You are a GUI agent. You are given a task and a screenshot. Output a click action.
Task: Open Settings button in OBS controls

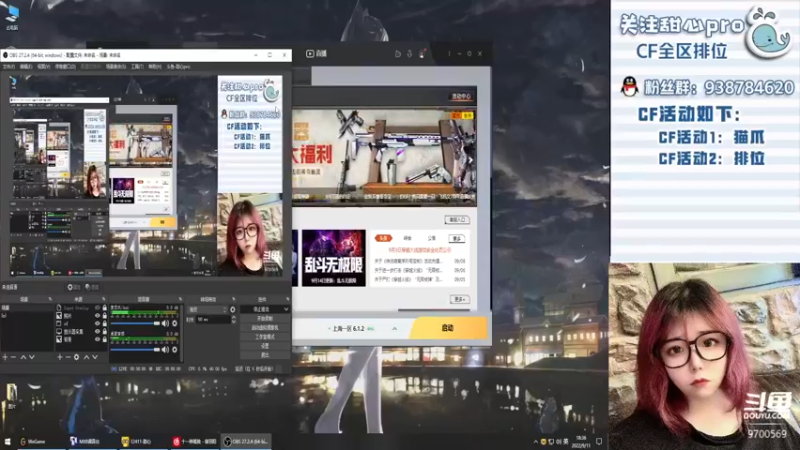[x=265, y=346]
